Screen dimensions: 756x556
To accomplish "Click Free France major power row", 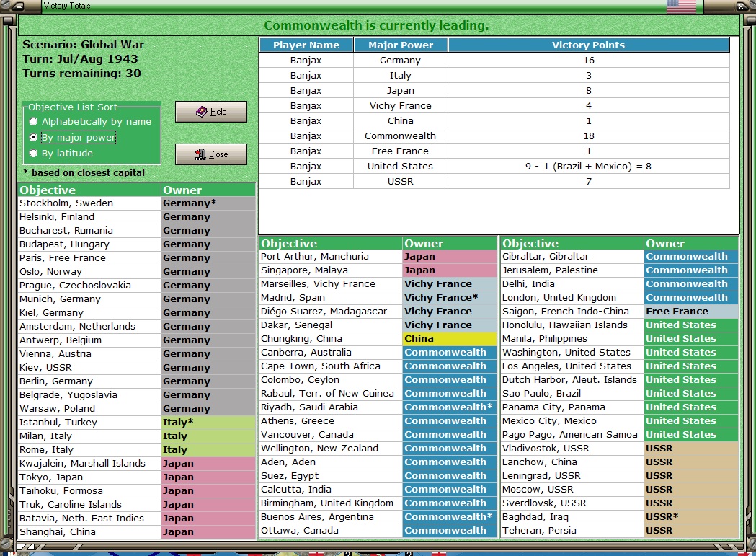I will [400, 151].
